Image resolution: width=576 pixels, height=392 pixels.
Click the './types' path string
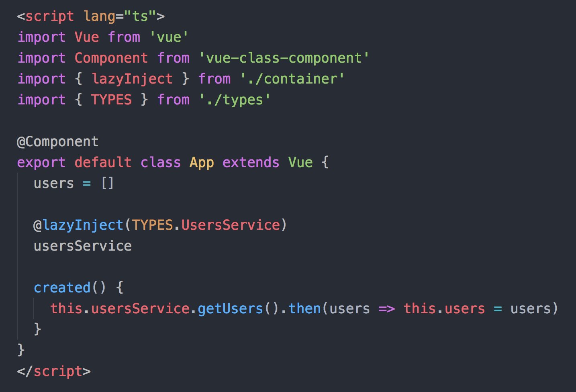coord(235,100)
